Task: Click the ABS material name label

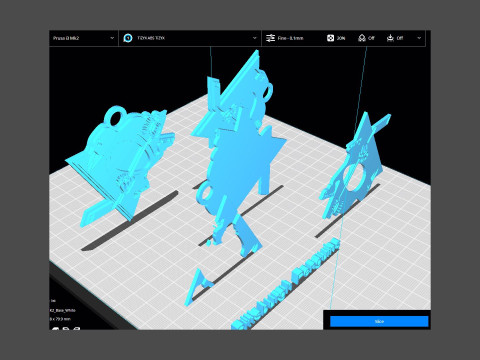Action: tap(151, 38)
